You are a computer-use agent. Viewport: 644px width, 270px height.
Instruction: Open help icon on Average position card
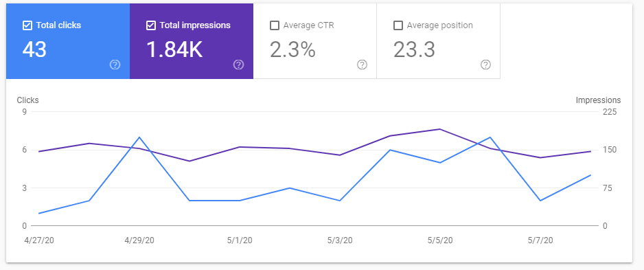[485, 65]
